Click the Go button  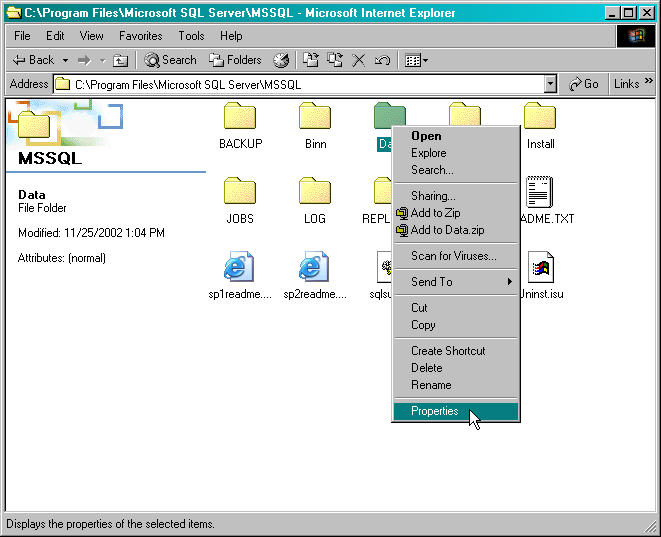(x=584, y=84)
